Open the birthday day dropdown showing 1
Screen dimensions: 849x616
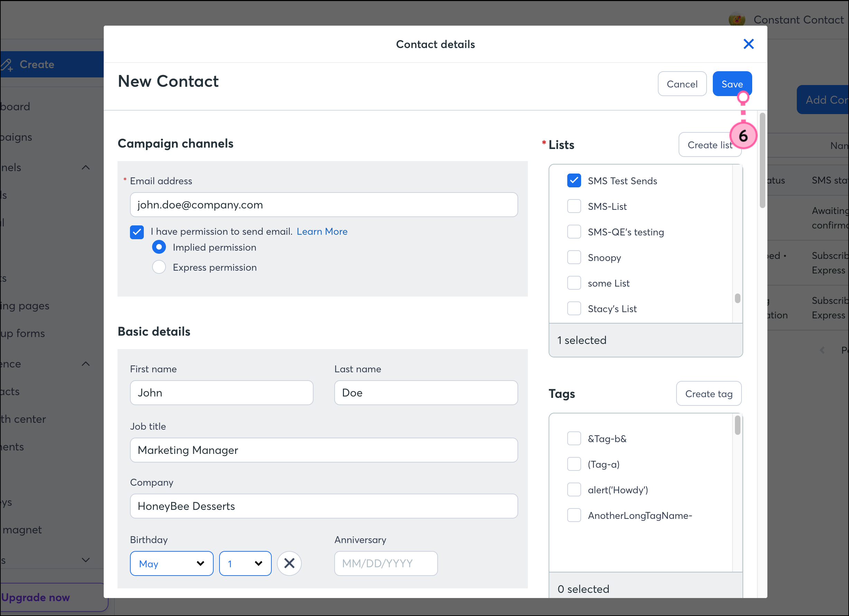[245, 563]
